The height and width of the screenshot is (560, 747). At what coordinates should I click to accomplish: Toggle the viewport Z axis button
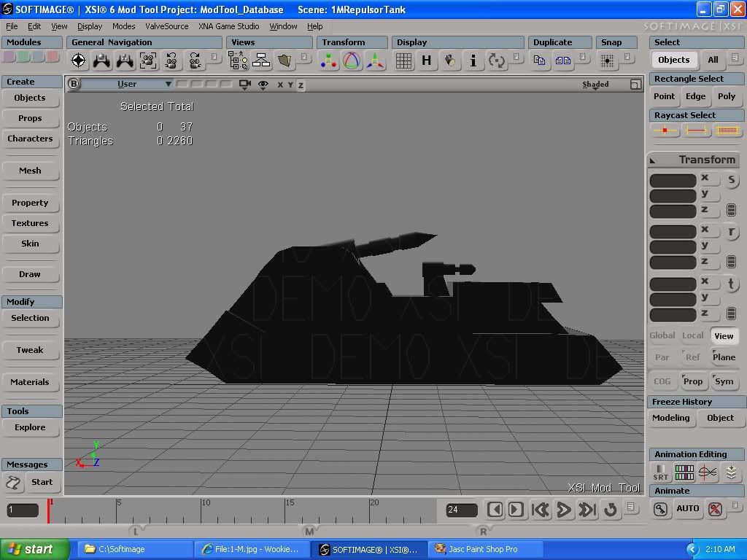(301, 85)
